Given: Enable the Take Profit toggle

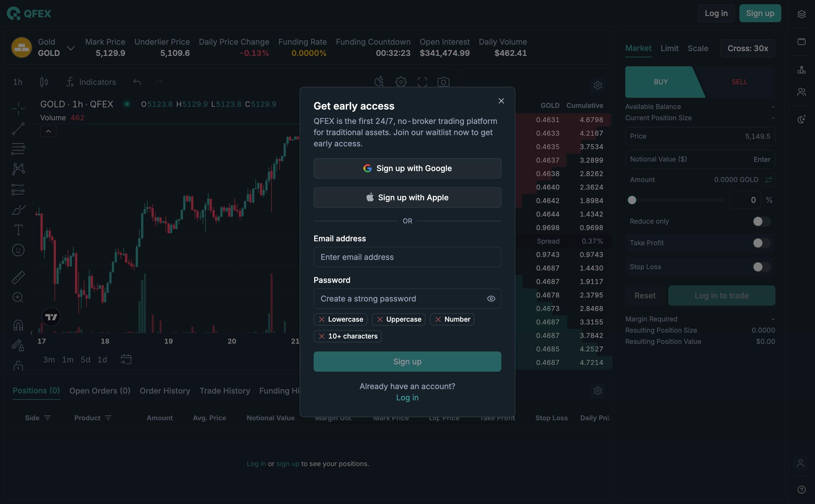Looking at the screenshot, I should tap(761, 243).
